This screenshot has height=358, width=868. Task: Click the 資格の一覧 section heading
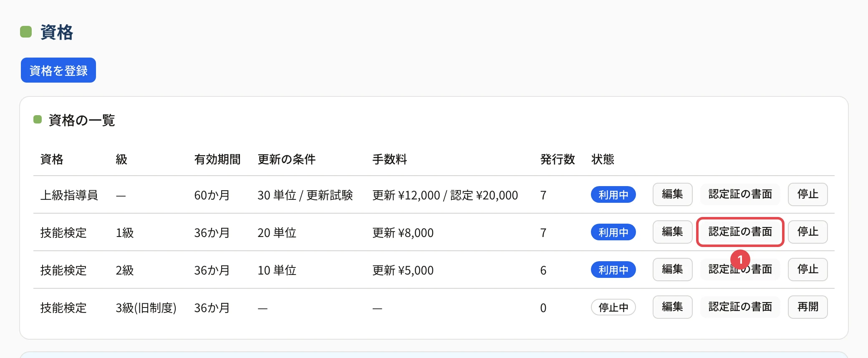pos(82,120)
